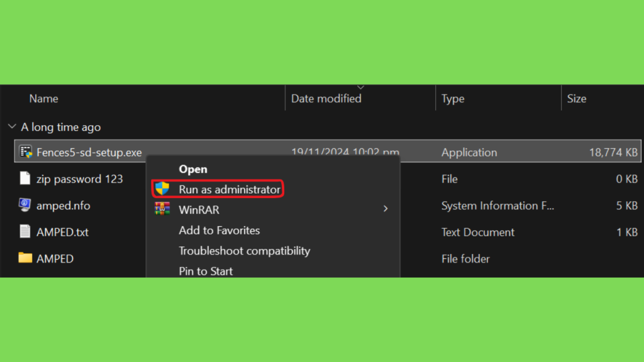Open the WinRAR context menu entry
The width and height of the screenshot is (644, 362).
coord(199,210)
